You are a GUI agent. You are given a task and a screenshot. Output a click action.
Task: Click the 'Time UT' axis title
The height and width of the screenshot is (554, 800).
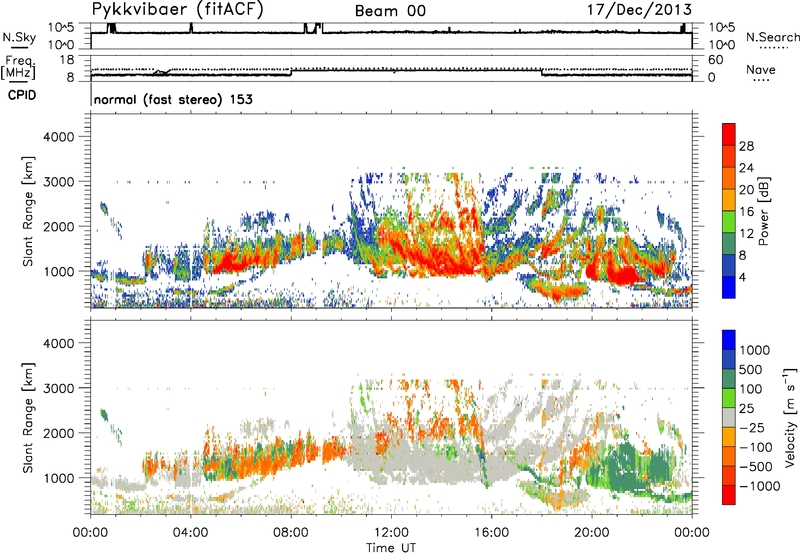[x=391, y=548]
